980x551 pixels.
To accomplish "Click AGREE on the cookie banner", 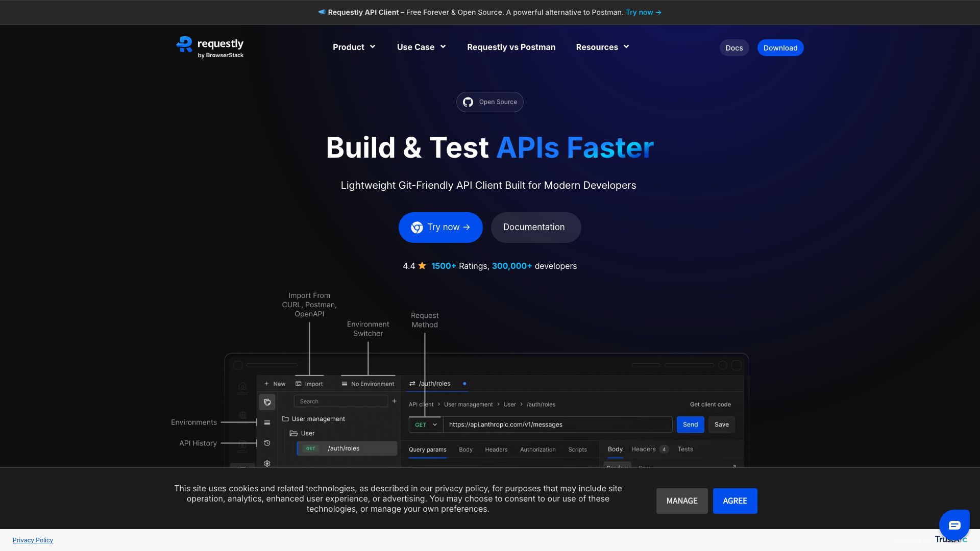I will (735, 500).
